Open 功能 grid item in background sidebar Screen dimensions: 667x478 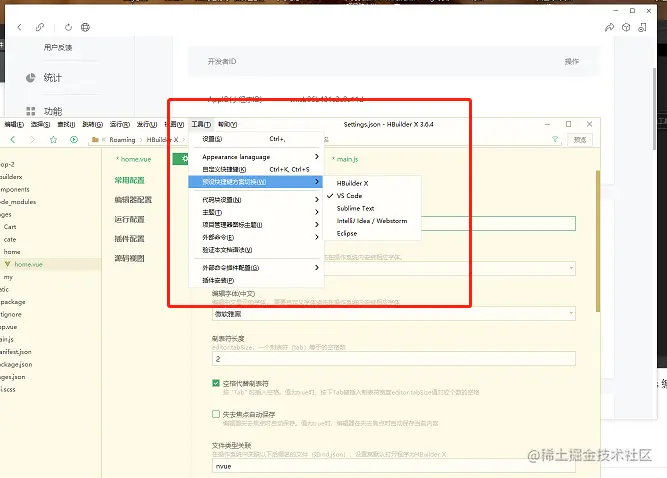pyautogui.click(x=44, y=111)
